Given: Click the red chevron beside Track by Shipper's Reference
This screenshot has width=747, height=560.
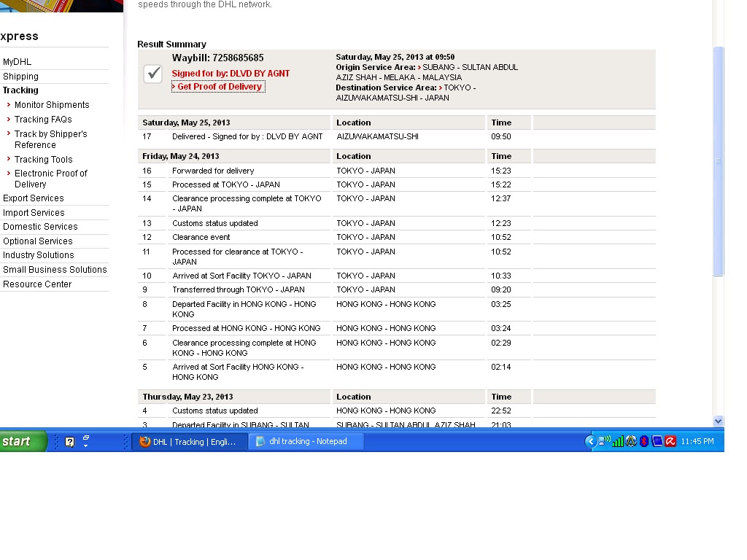Looking at the screenshot, I should click(9, 134).
